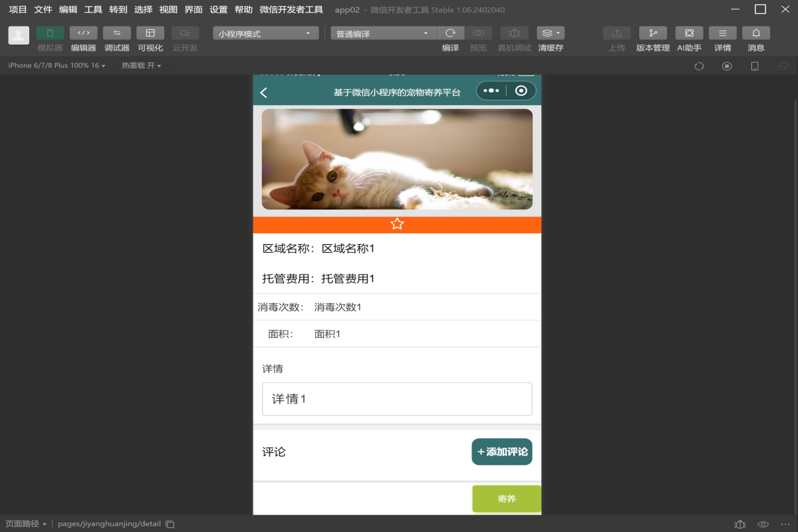Open the Messages bell icon
The image size is (798, 532).
pyautogui.click(x=755, y=33)
